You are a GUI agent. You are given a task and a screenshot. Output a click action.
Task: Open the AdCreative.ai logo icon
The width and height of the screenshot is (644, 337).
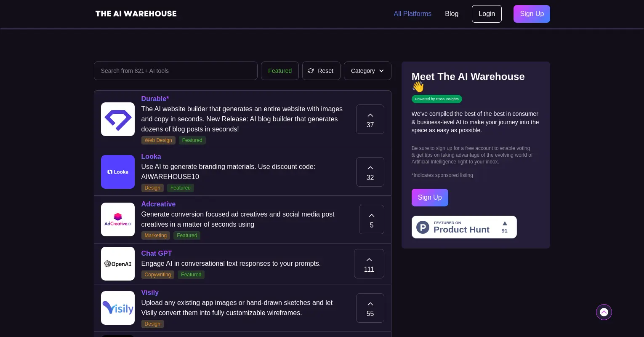[118, 219]
